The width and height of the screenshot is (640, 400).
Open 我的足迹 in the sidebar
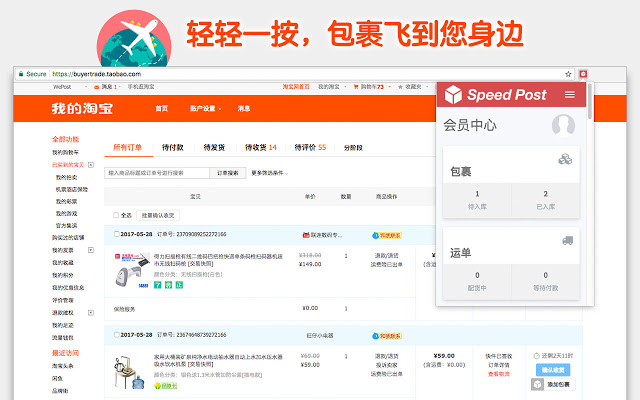tap(63, 325)
